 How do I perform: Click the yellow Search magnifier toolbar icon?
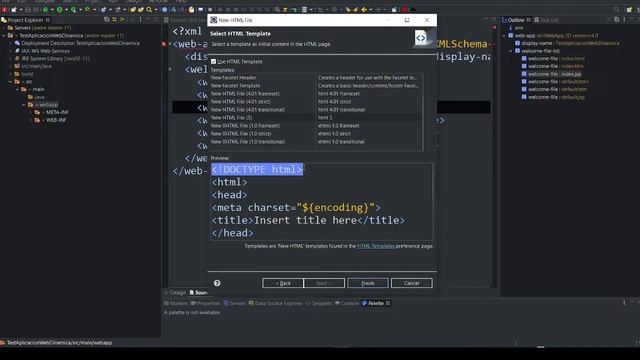(x=149, y=9)
